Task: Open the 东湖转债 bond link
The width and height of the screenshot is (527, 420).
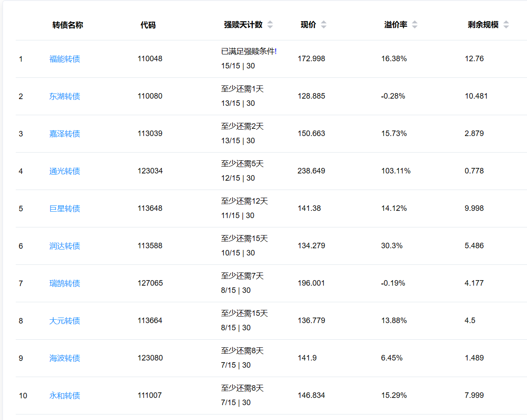Action: coord(65,96)
